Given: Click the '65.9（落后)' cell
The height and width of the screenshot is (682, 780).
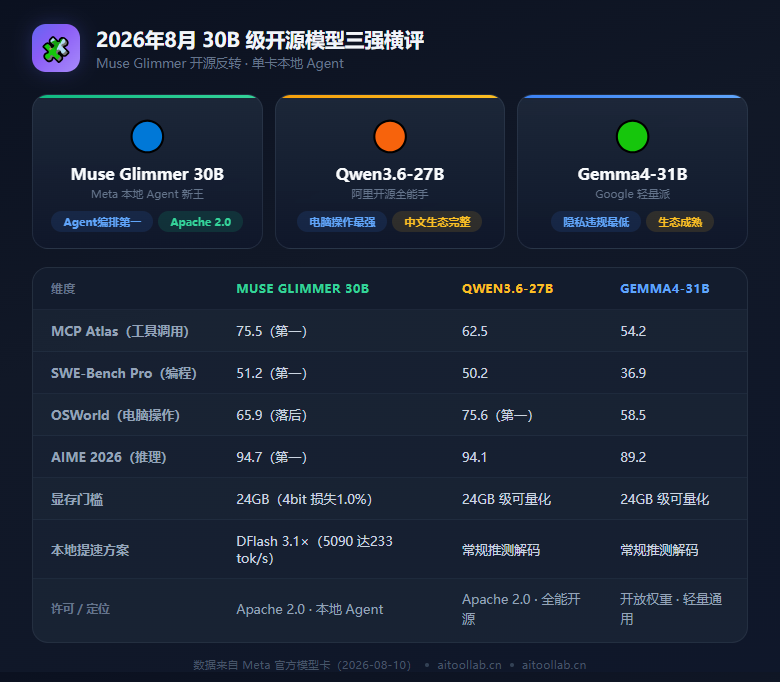Looking at the screenshot, I should click(x=272, y=415).
